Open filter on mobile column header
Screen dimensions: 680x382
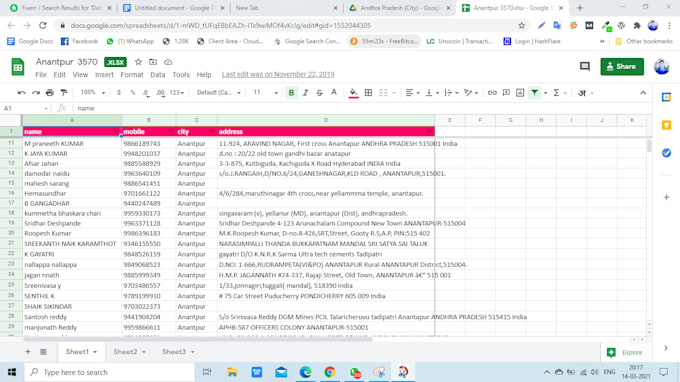pyautogui.click(x=170, y=131)
